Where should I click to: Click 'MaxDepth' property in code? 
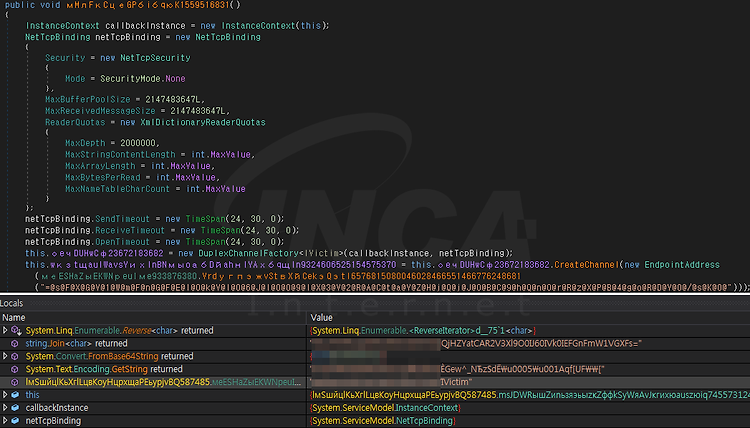(x=85, y=143)
